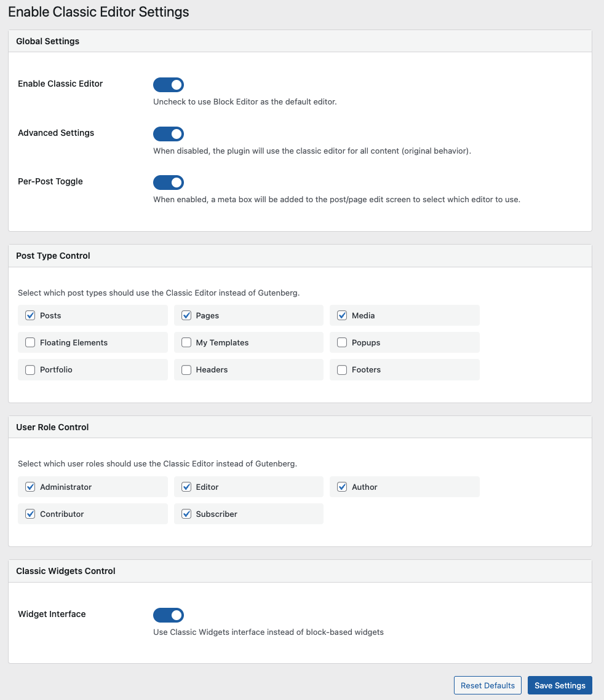Toggle the Enable Classic Editor switch
Screen dimensions: 604x700
(x=168, y=85)
